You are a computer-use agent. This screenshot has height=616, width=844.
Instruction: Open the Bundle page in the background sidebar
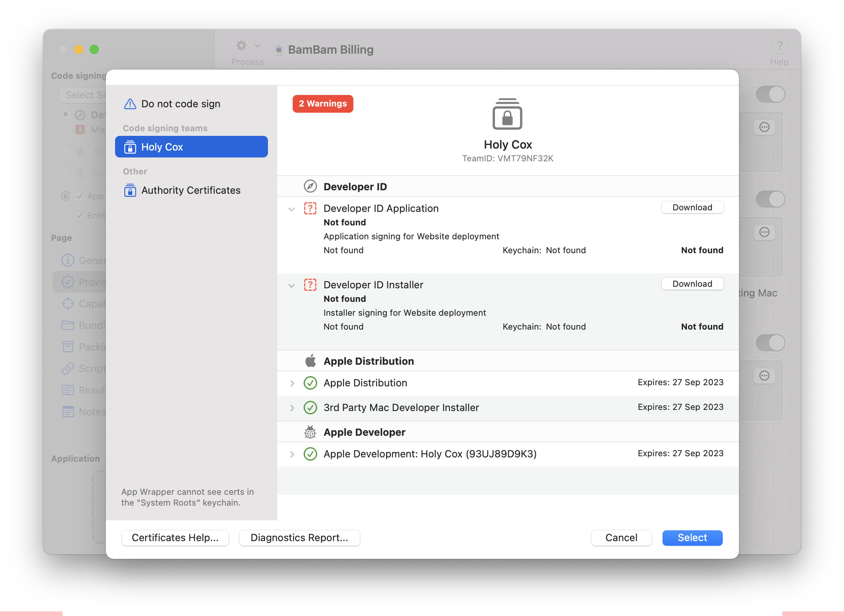pyautogui.click(x=80, y=325)
